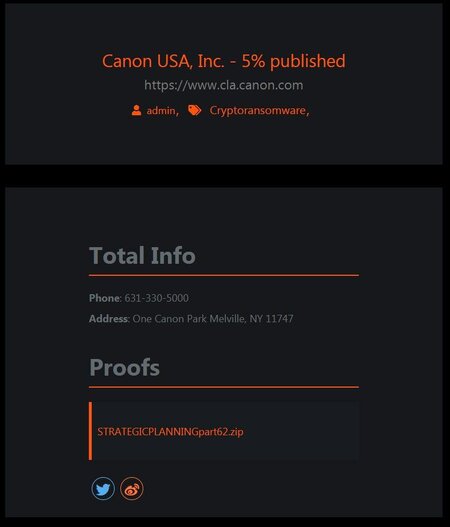Viewport: 450px width, 527px height.
Task: Click the user icon beside admin
Action: [x=136, y=110]
